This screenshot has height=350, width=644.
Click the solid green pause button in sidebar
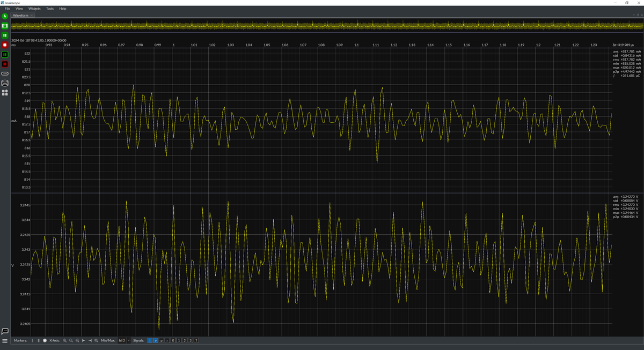point(5,35)
